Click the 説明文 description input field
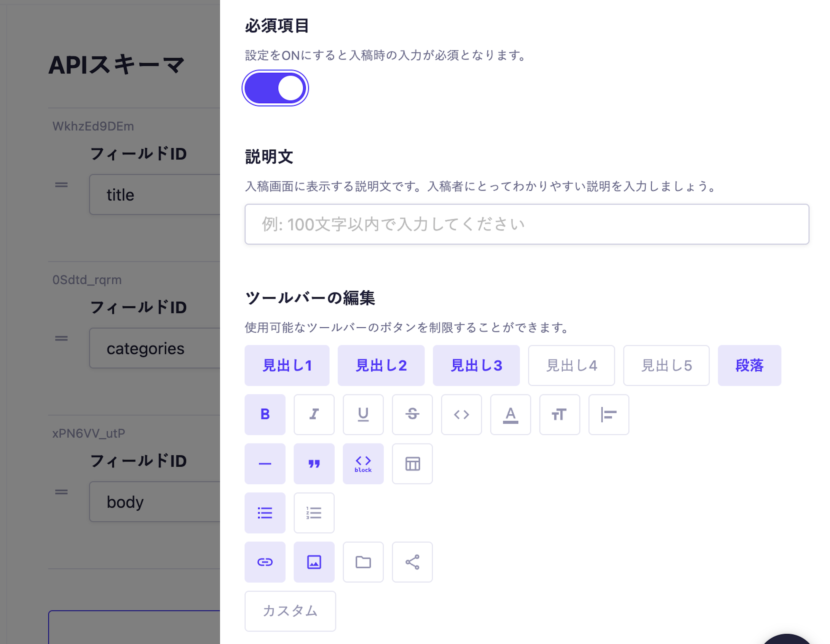The height and width of the screenshot is (644, 830). tap(526, 224)
